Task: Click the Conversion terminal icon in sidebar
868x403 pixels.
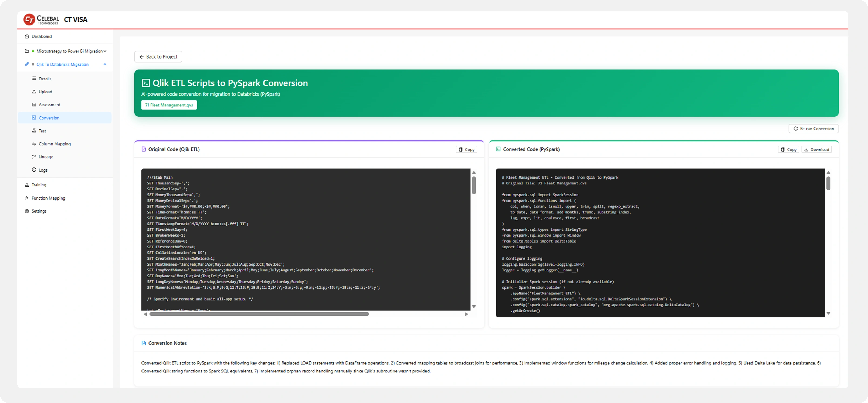Action: [x=34, y=118]
